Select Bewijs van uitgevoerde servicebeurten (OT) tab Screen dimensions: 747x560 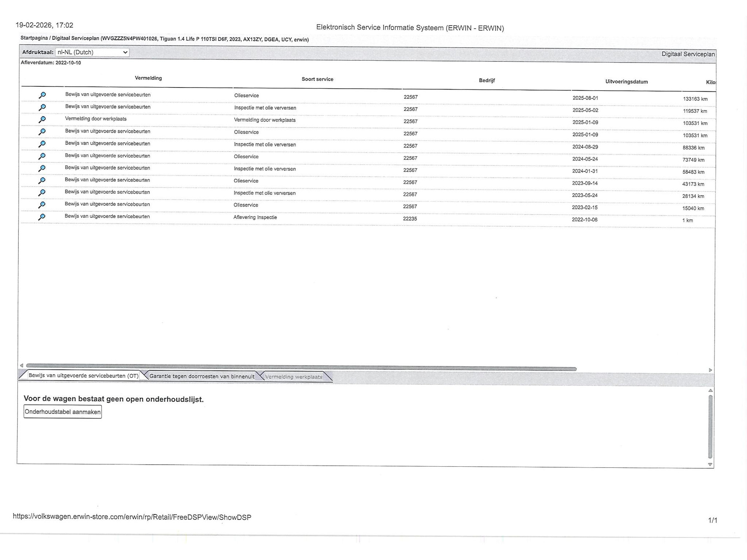(83, 376)
